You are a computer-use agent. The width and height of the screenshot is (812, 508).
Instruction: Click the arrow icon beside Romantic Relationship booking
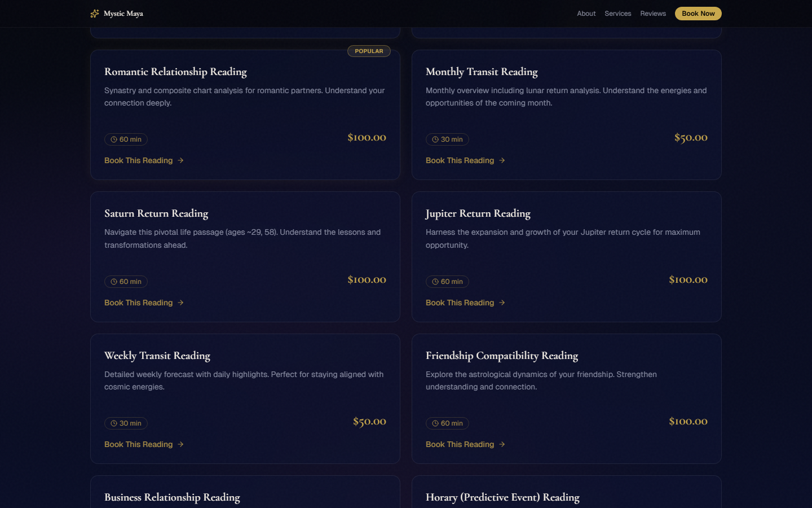(x=180, y=161)
